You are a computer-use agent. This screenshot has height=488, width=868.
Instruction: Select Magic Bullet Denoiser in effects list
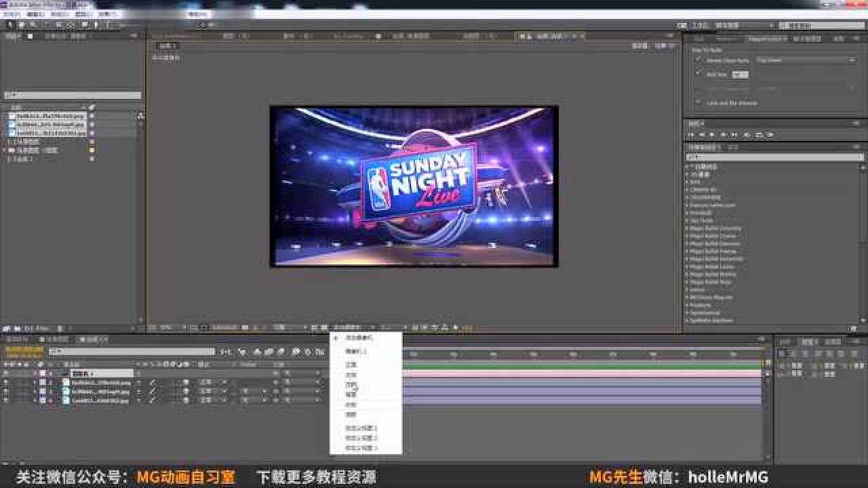[x=715, y=243]
